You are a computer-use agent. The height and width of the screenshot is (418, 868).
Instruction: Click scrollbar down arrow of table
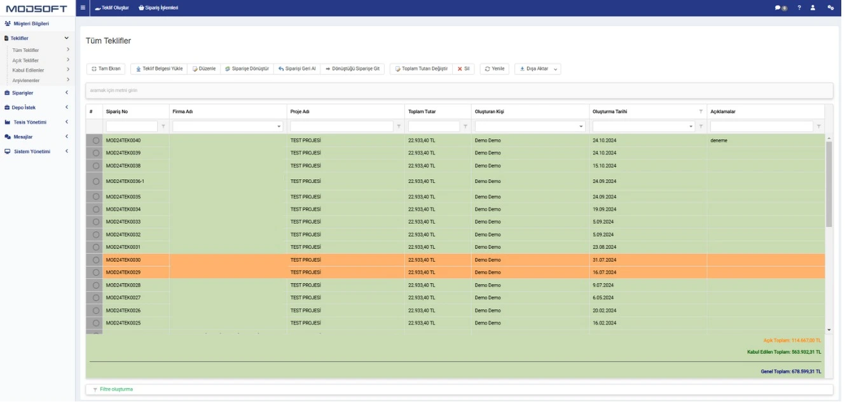click(829, 330)
